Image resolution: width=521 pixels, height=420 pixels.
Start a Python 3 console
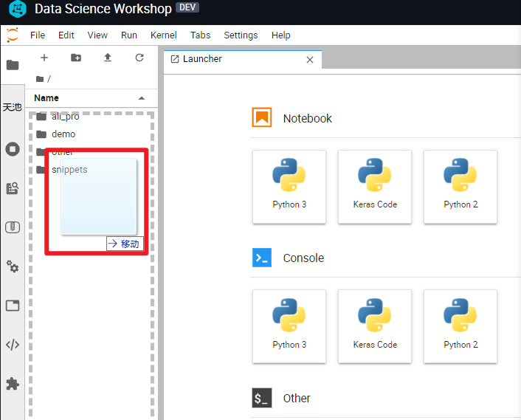tap(289, 326)
